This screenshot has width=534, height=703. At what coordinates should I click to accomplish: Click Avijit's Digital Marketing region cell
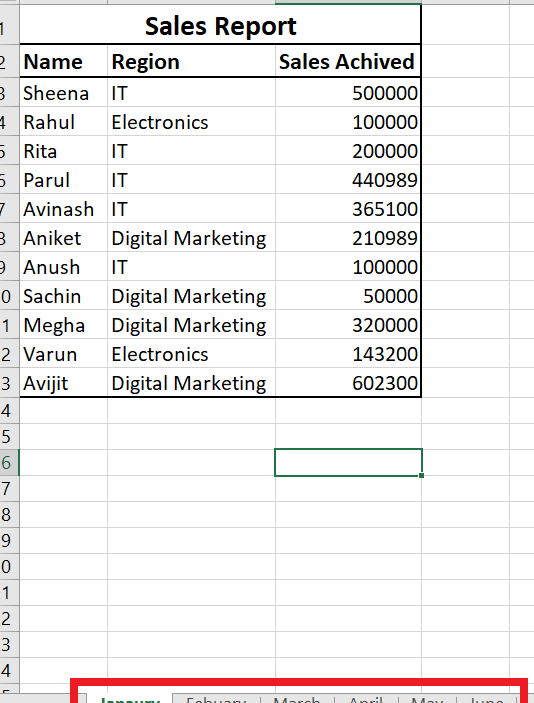[x=191, y=383]
